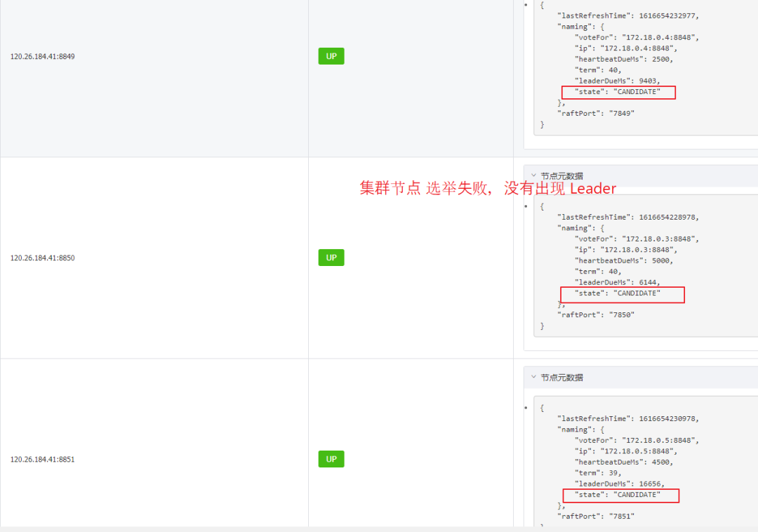This screenshot has width=758, height=532.
Task: Click the CANDIDATE state text for node 8851
Action: [637, 495]
